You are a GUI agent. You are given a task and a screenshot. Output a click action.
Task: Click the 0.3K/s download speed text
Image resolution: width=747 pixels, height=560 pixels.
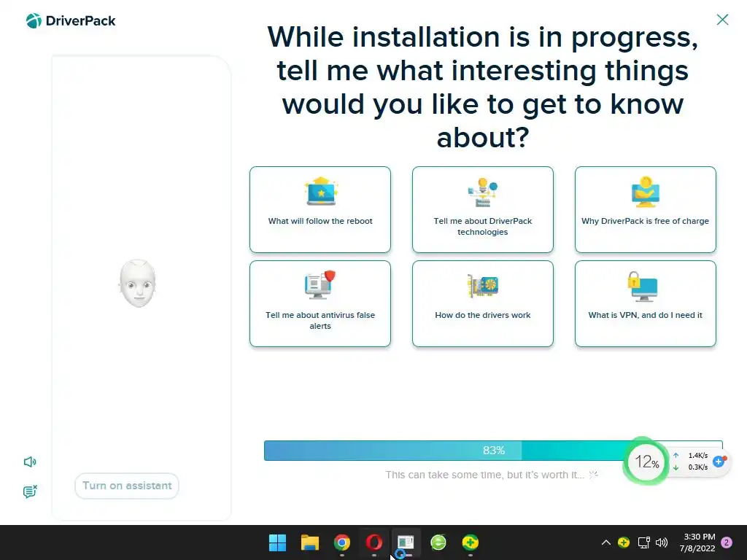698,467
